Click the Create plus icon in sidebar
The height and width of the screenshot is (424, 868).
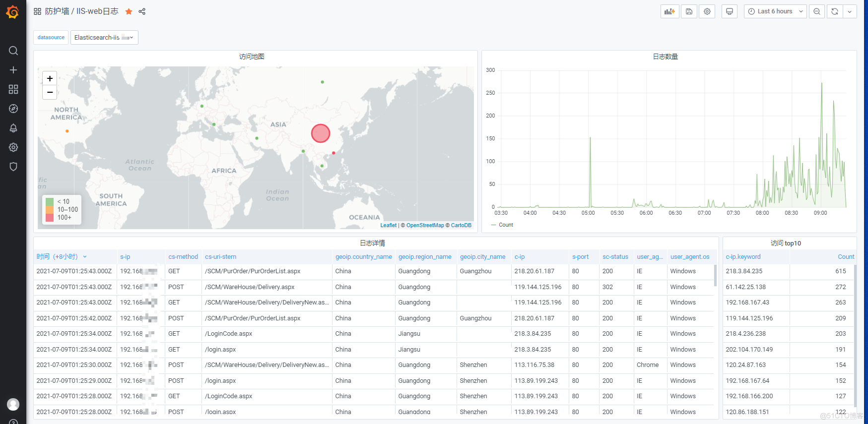pos(13,70)
